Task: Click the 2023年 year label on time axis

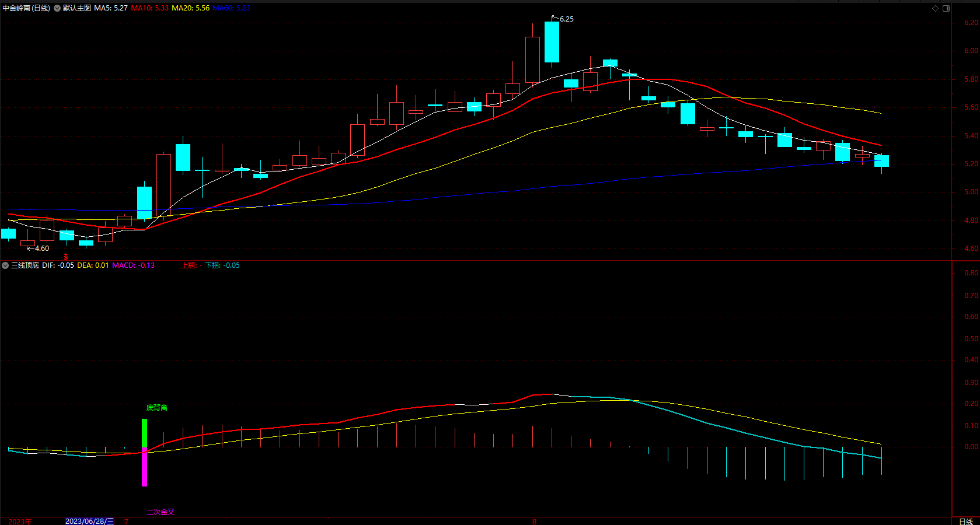Action: (20, 521)
